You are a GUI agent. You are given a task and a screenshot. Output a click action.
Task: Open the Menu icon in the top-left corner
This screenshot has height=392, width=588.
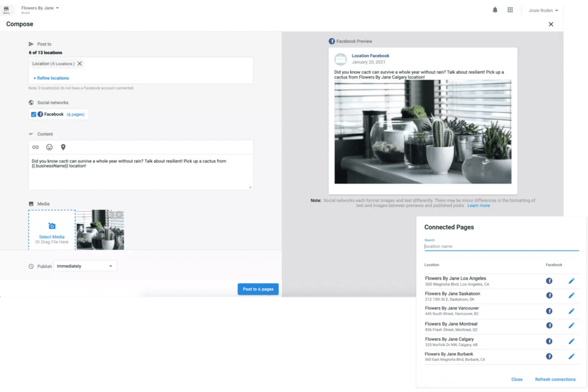[6, 9]
